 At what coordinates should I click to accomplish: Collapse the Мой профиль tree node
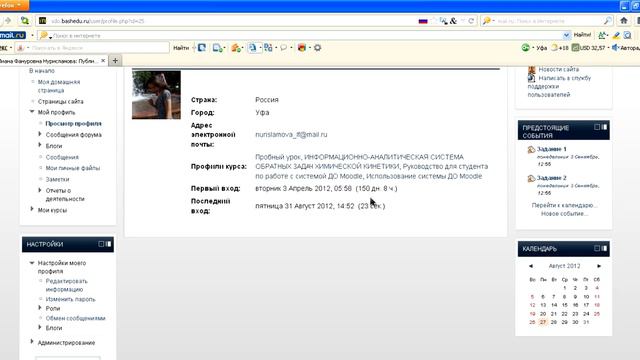click(x=32, y=111)
